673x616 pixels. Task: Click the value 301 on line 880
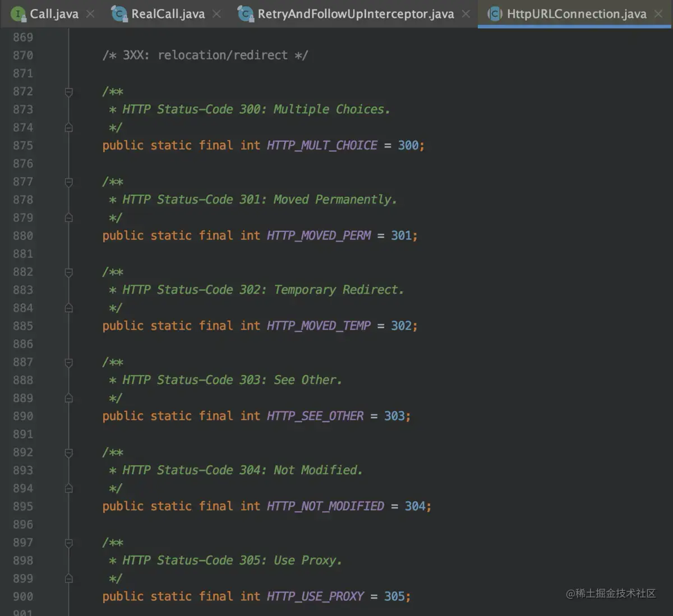[402, 235]
